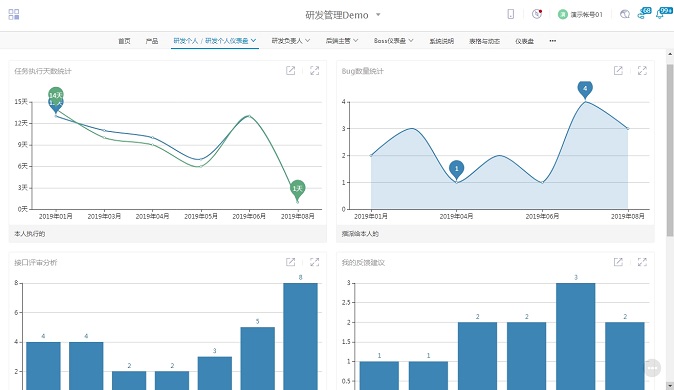This screenshot has height=390, width=674.
Task: Open the chat bubbles icon in header
Action: click(625, 14)
